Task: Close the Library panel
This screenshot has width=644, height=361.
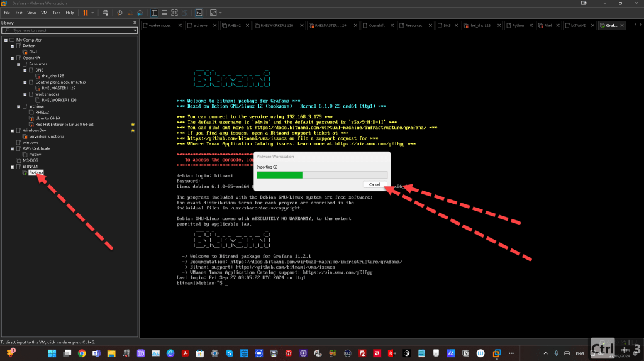Action: [135, 23]
